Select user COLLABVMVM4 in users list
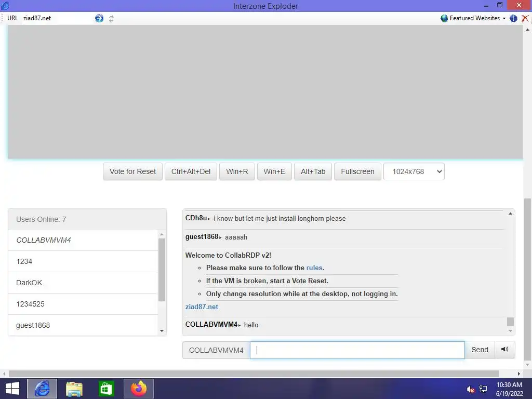Image resolution: width=532 pixels, height=399 pixels. [83, 240]
